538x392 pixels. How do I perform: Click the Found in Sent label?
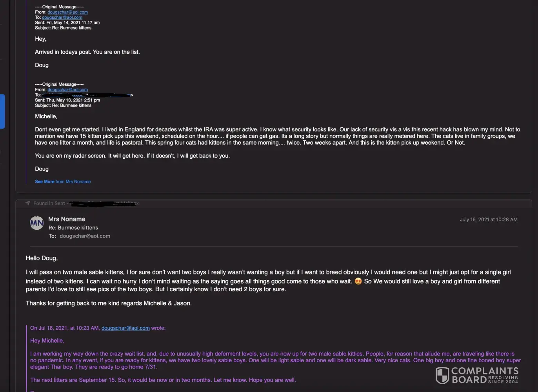(49, 203)
